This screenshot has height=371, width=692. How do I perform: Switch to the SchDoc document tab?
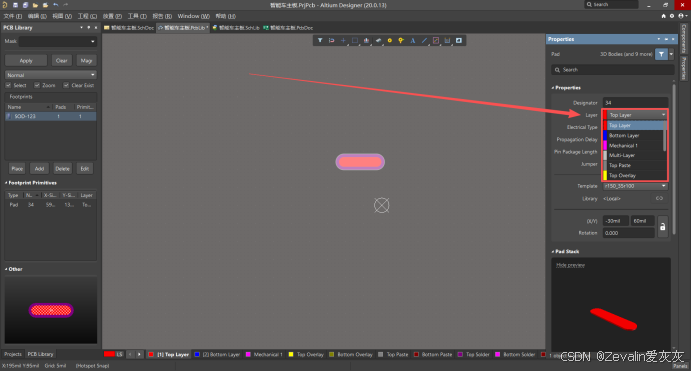click(x=129, y=27)
